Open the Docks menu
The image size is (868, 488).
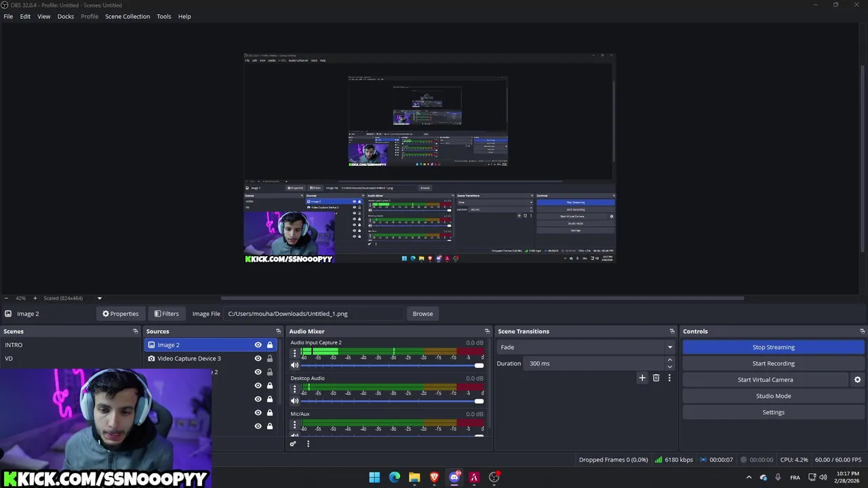point(66,16)
